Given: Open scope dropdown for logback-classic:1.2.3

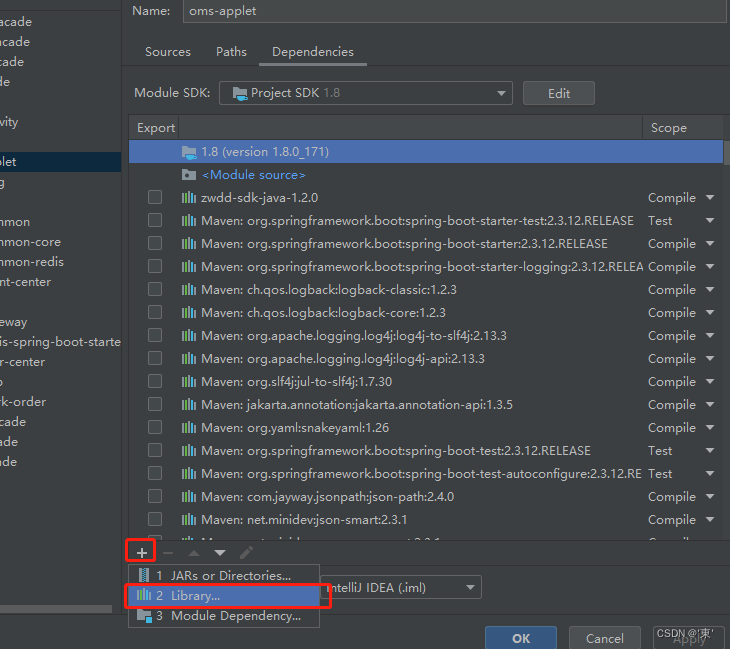Looking at the screenshot, I should tap(710, 290).
